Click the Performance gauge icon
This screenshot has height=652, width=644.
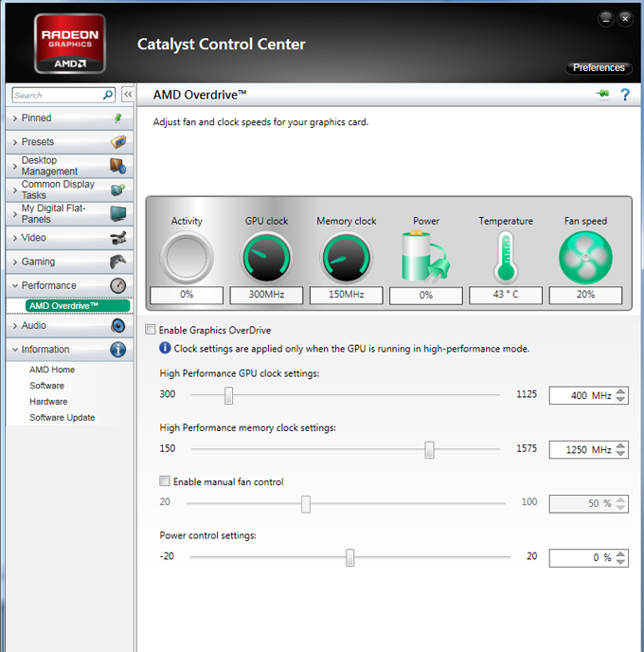[x=118, y=285]
